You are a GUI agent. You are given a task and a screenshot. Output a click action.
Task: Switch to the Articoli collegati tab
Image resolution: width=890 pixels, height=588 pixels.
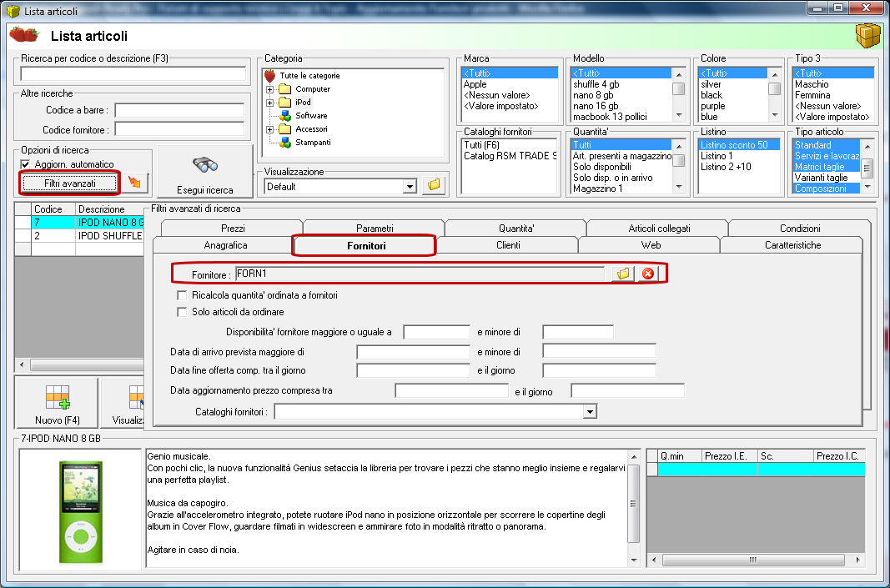tap(658, 229)
